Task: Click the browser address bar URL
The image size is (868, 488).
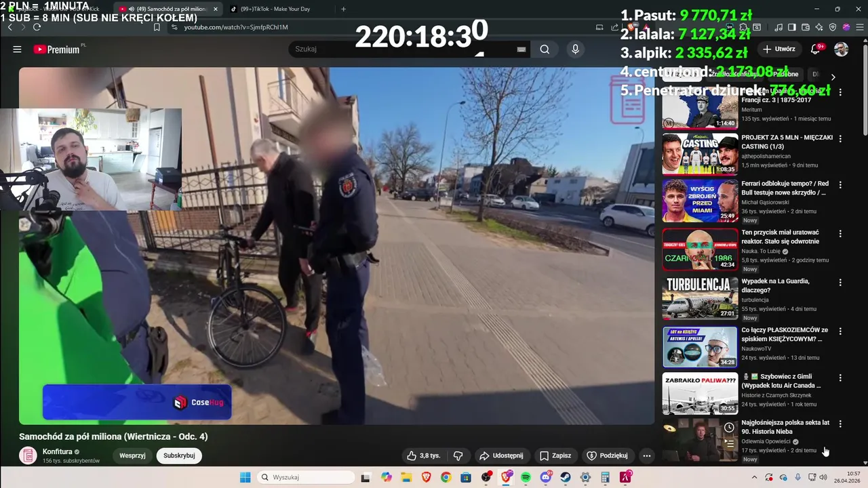Action: pyautogui.click(x=236, y=27)
